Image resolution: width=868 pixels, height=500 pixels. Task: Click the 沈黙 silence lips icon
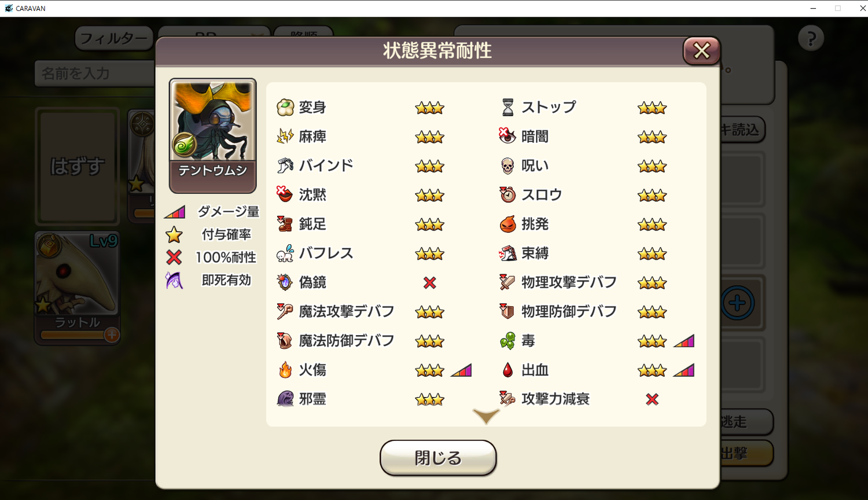click(285, 194)
